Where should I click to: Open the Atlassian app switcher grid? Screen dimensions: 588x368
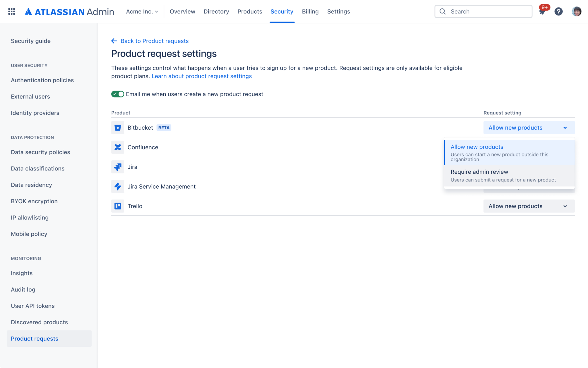pyautogui.click(x=12, y=11)
